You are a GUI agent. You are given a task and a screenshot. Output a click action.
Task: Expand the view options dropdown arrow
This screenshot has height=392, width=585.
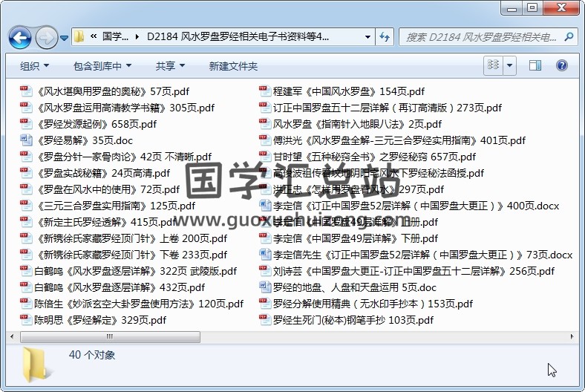[x=509, y=65]
